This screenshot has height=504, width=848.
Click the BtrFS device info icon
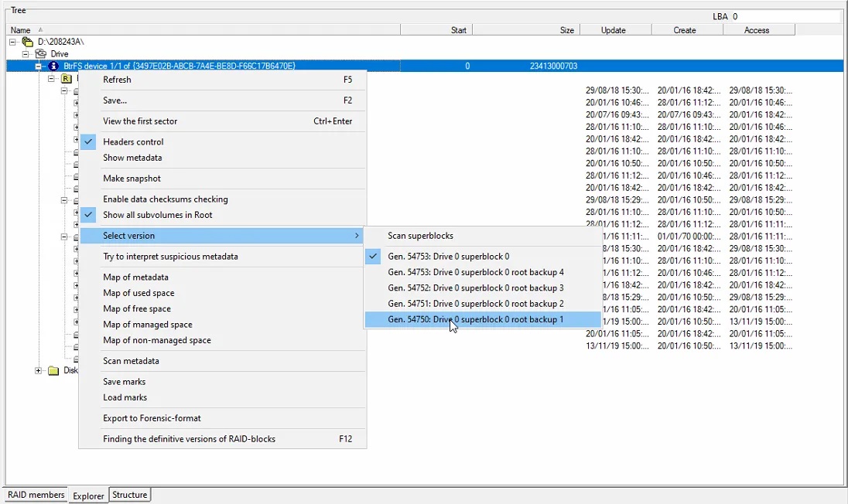(x=53, y=66)
